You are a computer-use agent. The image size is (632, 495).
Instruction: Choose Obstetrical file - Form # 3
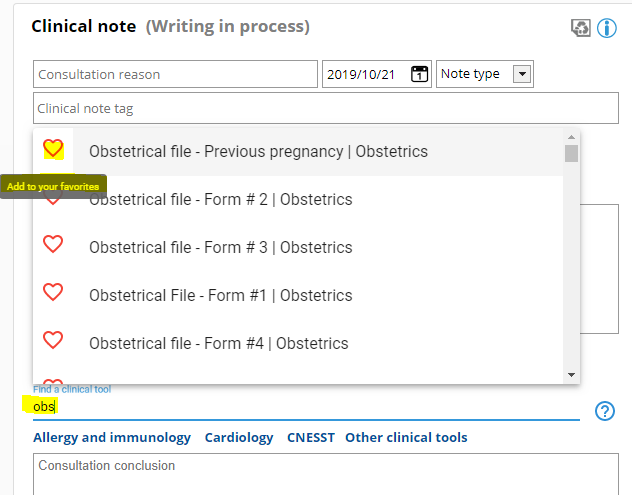[220, 248]
